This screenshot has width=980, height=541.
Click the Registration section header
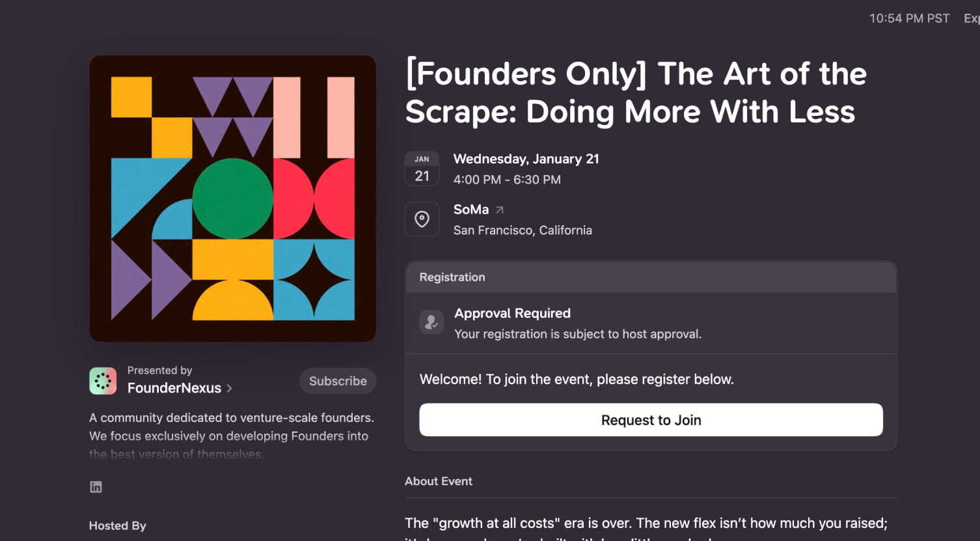(x=452, y=277)
